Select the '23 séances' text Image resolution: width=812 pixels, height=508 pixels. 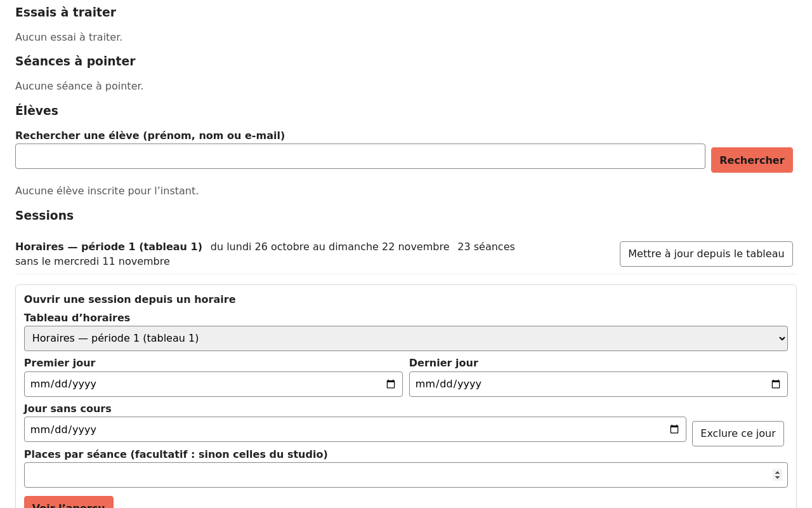coord(486,246)
